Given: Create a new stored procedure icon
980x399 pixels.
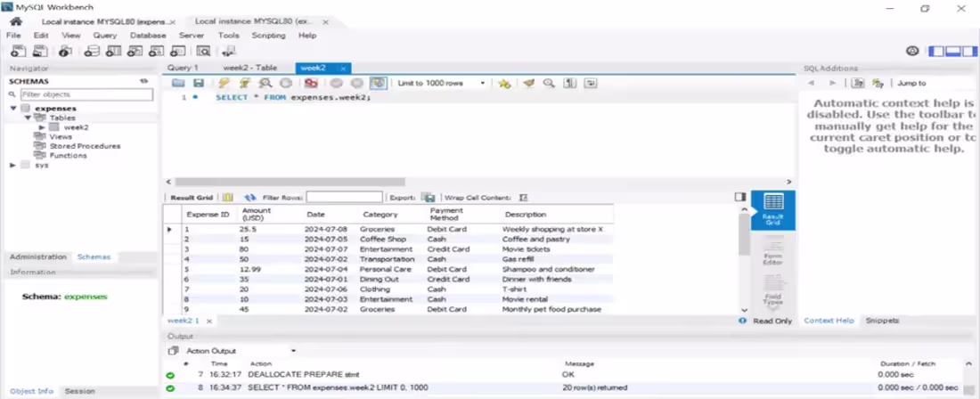Looking at the screenshot, I should pyautogui.click(x=157, y=51).
